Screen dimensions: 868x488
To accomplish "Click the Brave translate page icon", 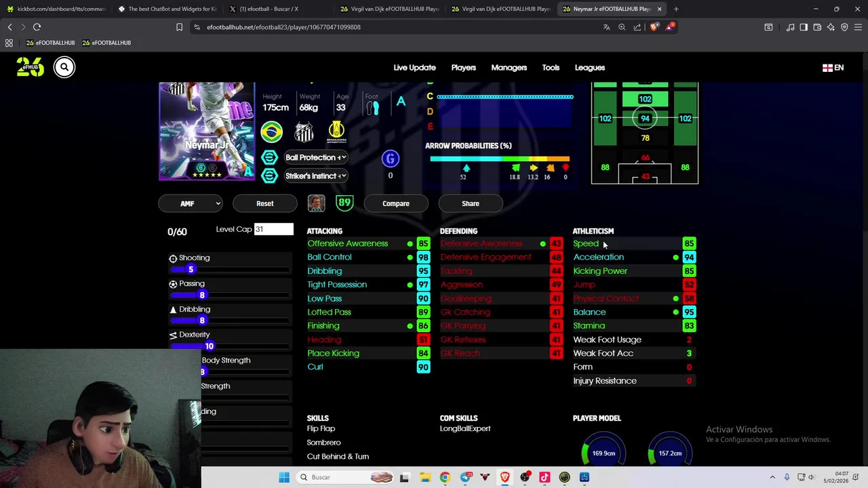I will coord(606,27).
